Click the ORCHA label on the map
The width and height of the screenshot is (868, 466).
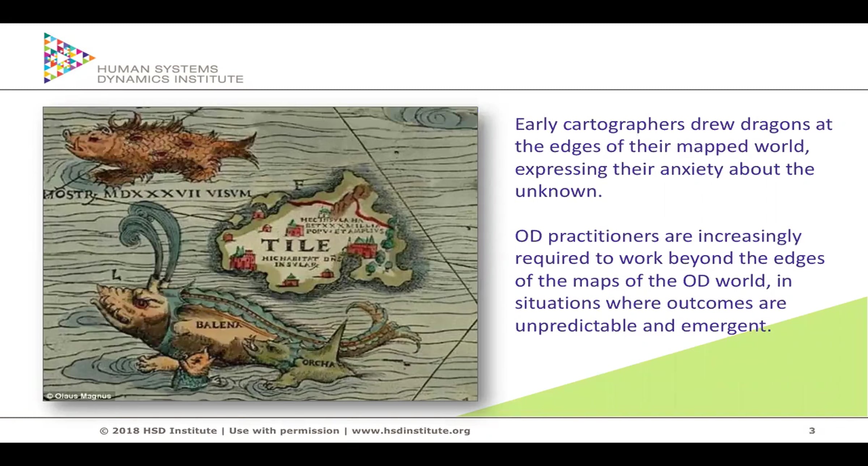pyautogui.click(x=319, y=363)
